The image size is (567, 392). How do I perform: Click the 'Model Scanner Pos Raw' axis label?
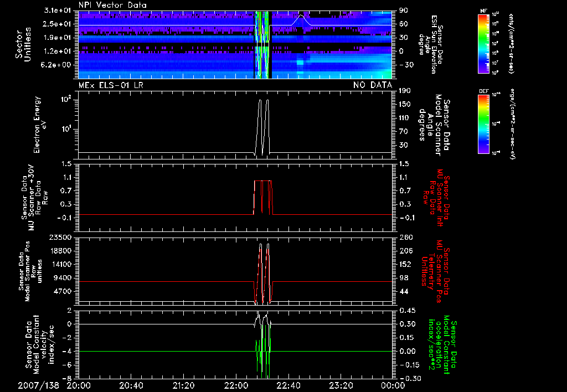point(31,271)
